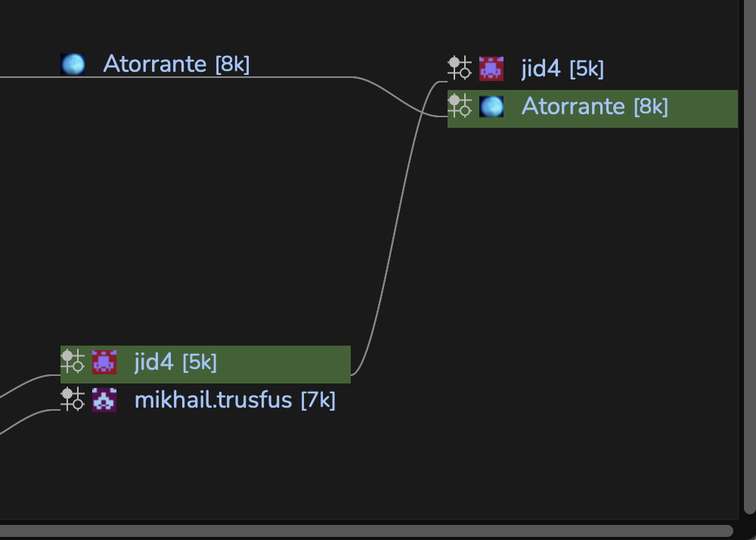Click blue globe avatar of left Atorrante
The image size is (756, 540).
tap(73, 64)
